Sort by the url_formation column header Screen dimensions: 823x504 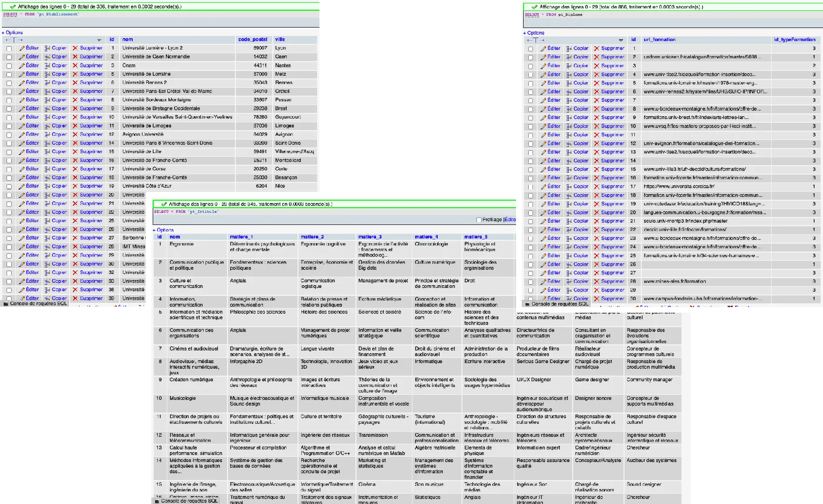pyautogui.click(x=659, y=40)
